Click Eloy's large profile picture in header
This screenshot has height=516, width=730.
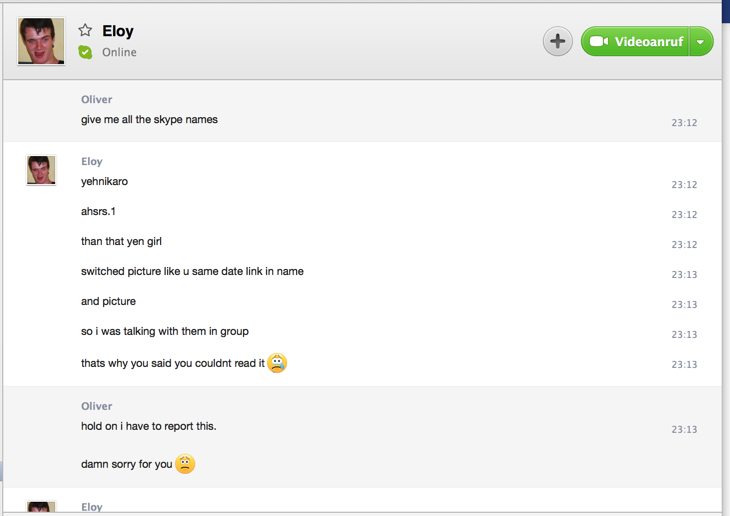point(41,41)
